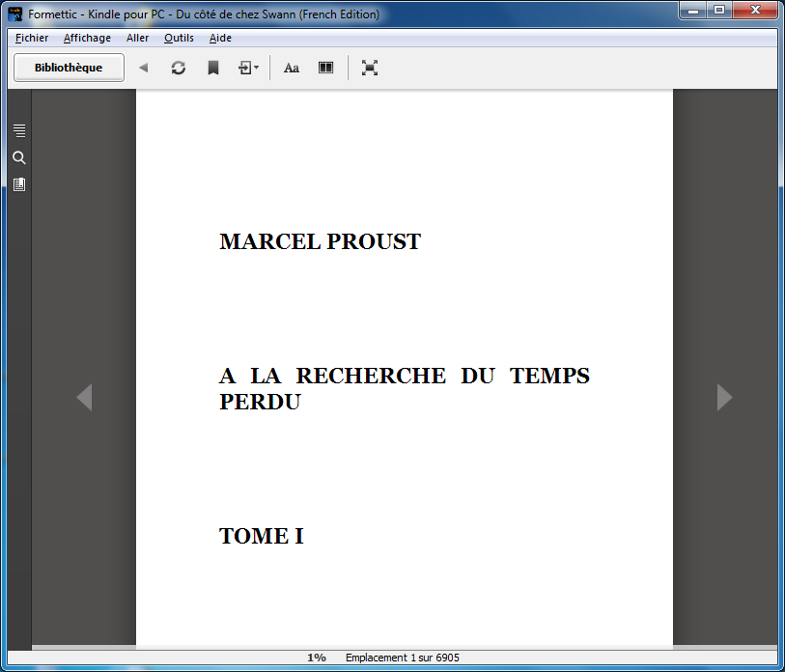The image size is (785, 672).
Task: Click the TOME I heading
Action: coord(262,536)
